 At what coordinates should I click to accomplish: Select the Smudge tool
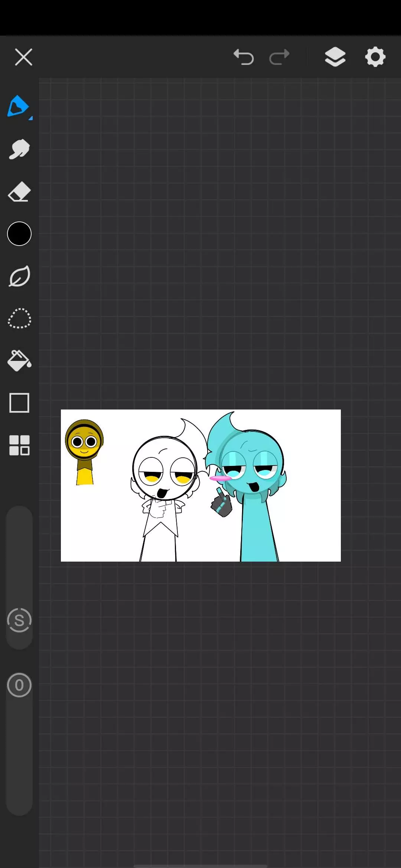pos(19,149)
